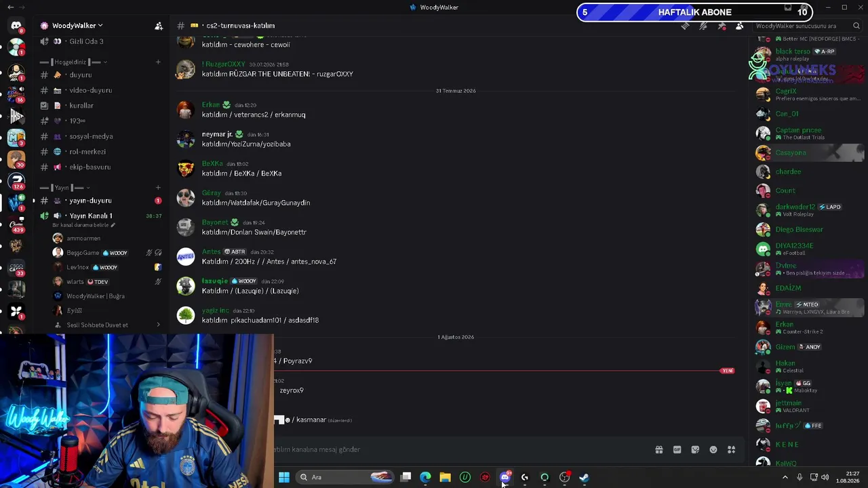Open the server with the 30 badge
Image resolution: width=868 pixels, height=488 pixels.
[16, 159]
